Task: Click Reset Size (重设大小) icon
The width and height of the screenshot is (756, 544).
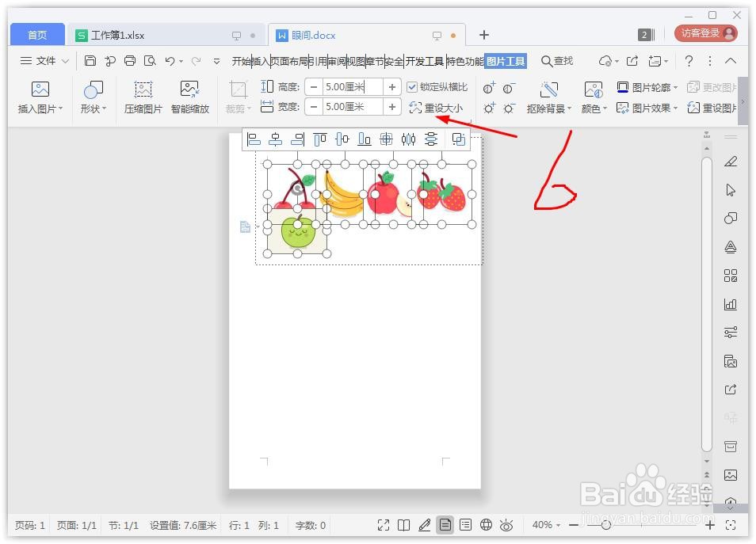Action: tap(438, 107)
